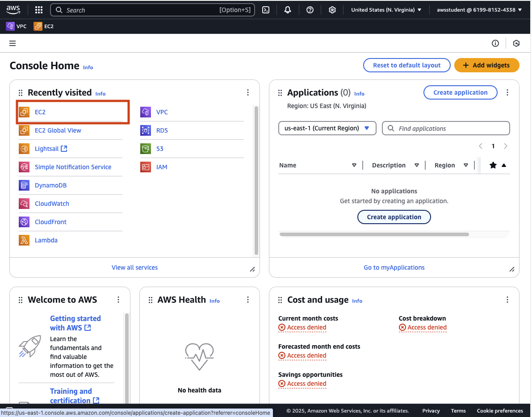Open Training and certification link
Image resolution: width=532 pixels, height=417 pixels.
click(75, 396)
